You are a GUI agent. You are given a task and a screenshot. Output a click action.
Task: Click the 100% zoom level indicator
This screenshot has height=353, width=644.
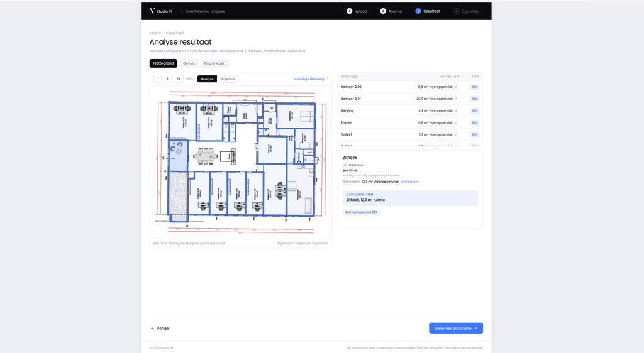[189, 79]
